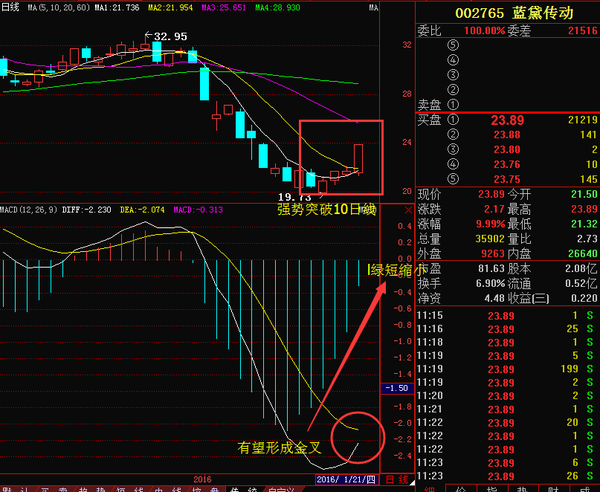Click the 32.95 high price label

click(x=167, y=36)
